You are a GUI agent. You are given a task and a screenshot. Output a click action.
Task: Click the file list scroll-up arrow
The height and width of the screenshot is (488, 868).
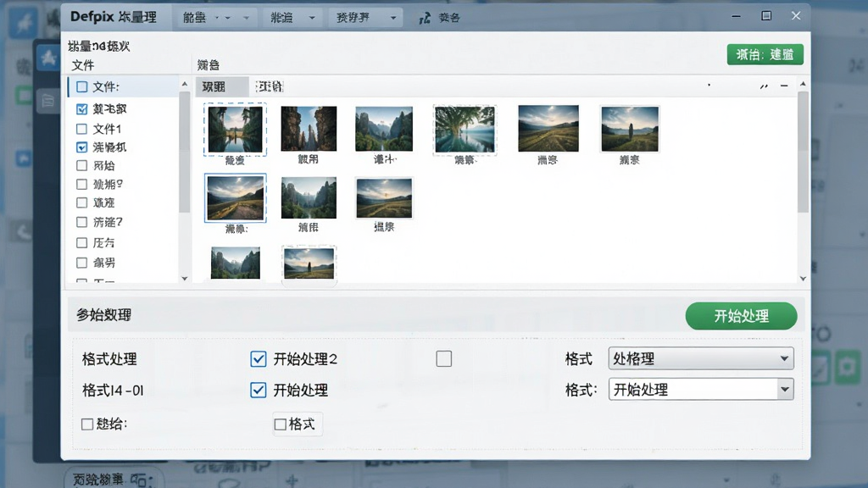tap(184, 84)
